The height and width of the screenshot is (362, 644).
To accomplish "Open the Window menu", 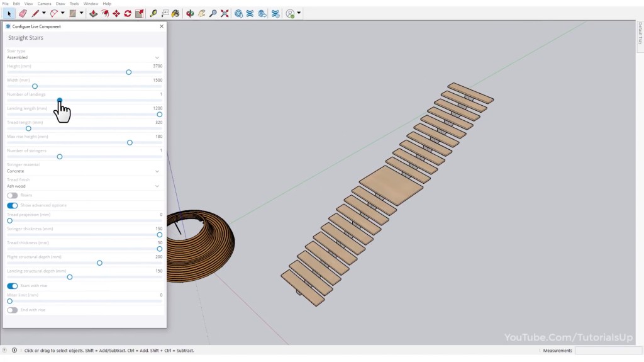I will point(91,4).
